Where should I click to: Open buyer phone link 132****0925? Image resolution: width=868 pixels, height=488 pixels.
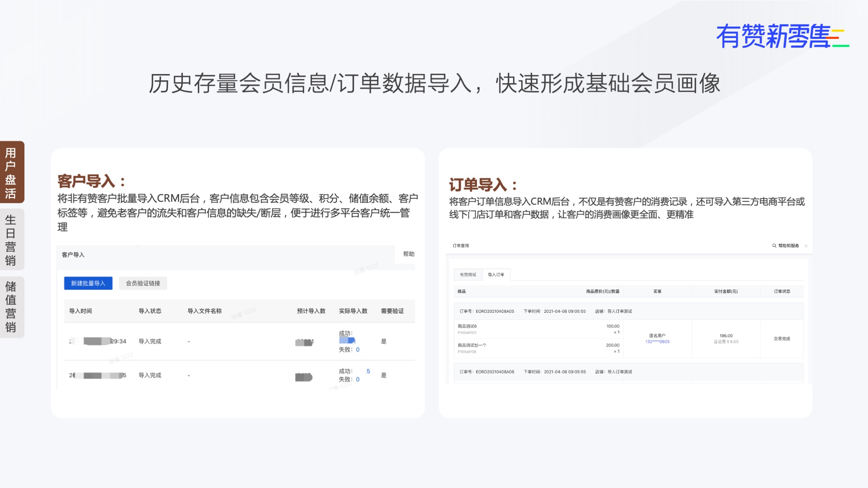pos(657,342)
